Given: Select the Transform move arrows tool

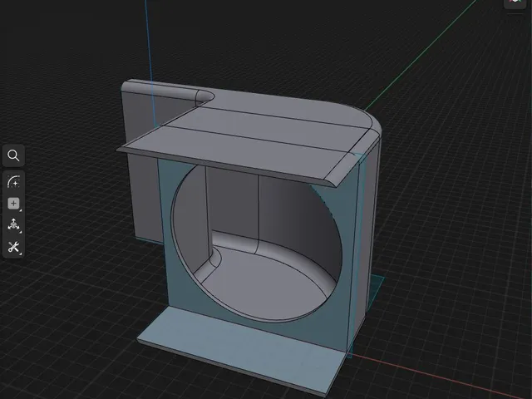Looking at the screenshot, I should click(13, 224).
